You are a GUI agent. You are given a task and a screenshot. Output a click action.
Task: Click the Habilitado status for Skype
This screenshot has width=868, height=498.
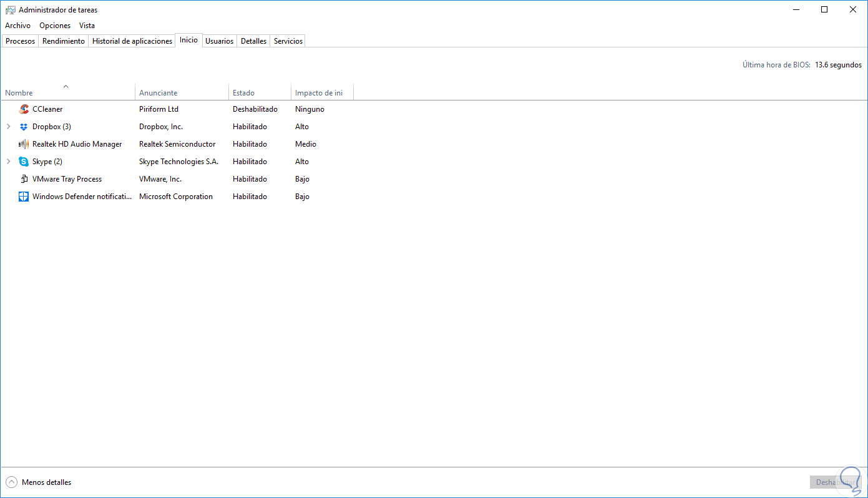point(250,162)
